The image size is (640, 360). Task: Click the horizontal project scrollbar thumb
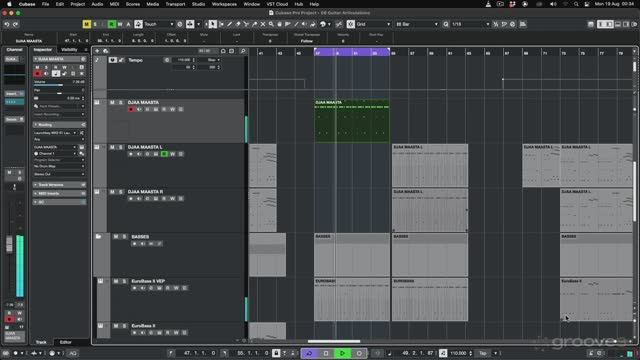tap(334, 341)
